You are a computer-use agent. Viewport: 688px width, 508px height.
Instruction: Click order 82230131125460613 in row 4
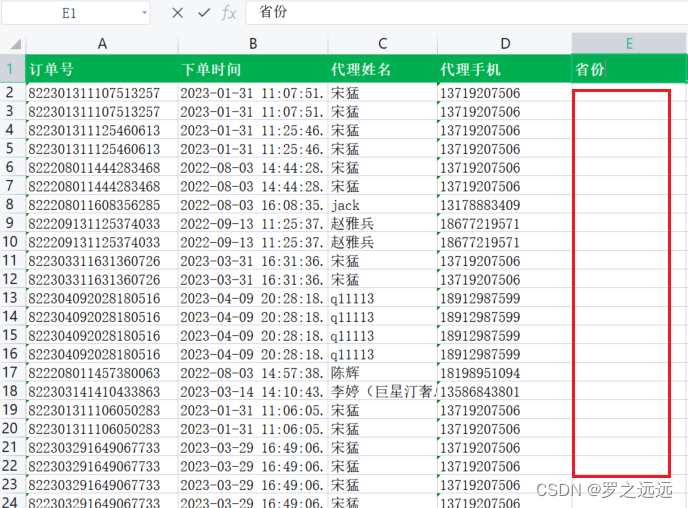coord(102,130)
